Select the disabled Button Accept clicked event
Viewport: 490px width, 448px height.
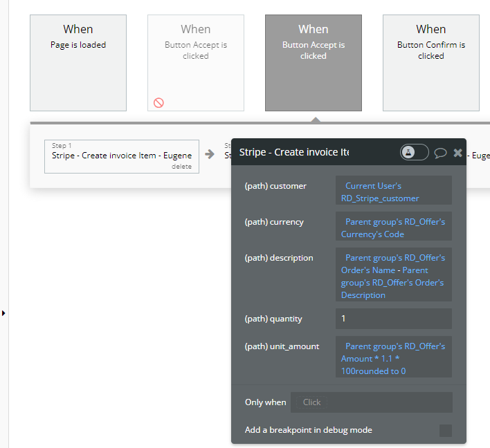[196, 63]
